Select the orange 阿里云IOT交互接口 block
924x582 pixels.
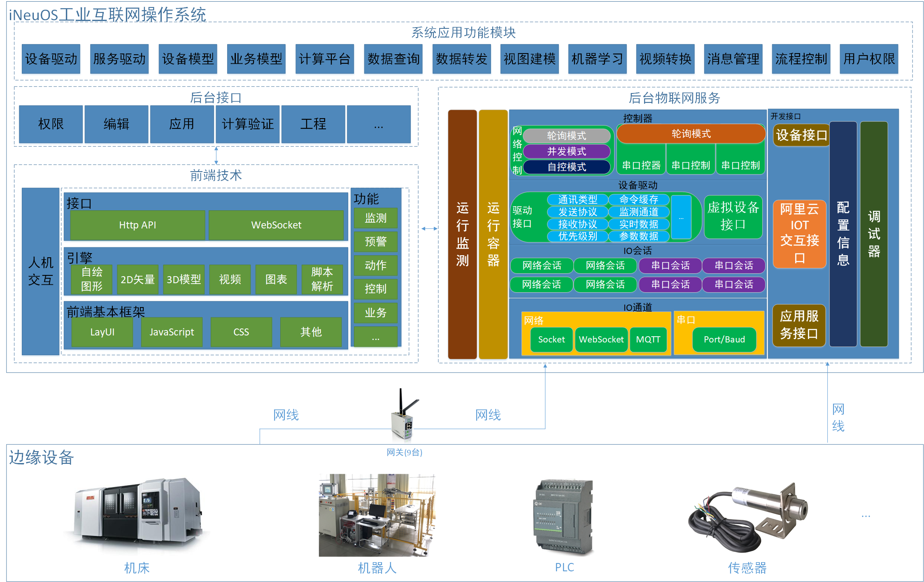coord(799,234)
